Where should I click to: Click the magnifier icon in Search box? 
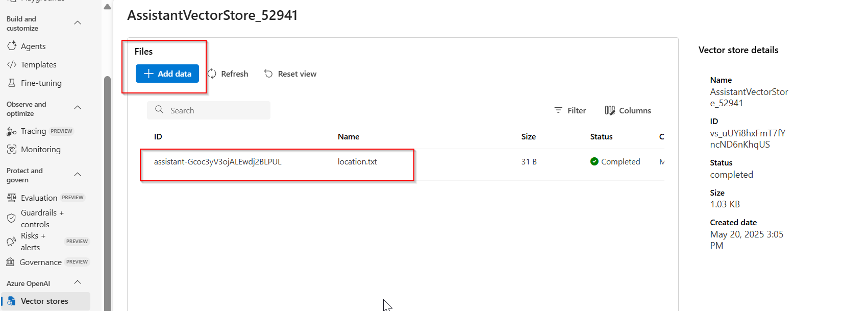tap(159, 110)
